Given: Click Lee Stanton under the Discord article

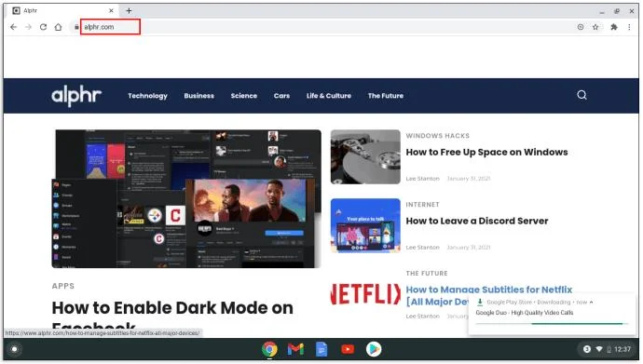Looking at the screenshot, I should coord(422,248).
